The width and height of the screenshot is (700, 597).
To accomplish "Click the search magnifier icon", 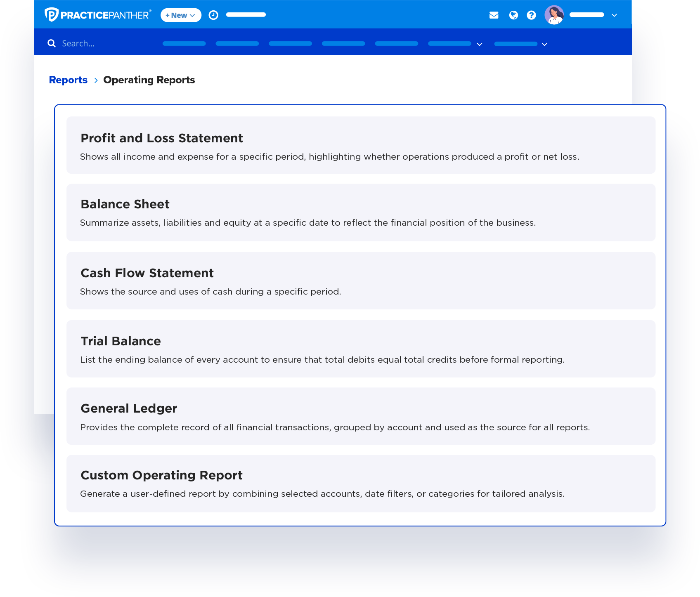I will click(x=52, y=43).
